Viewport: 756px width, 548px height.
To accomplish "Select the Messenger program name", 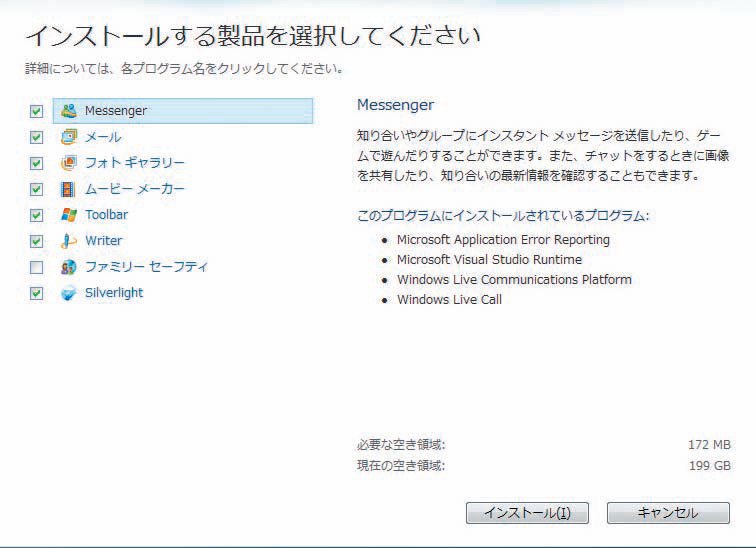I will (116, 111).
